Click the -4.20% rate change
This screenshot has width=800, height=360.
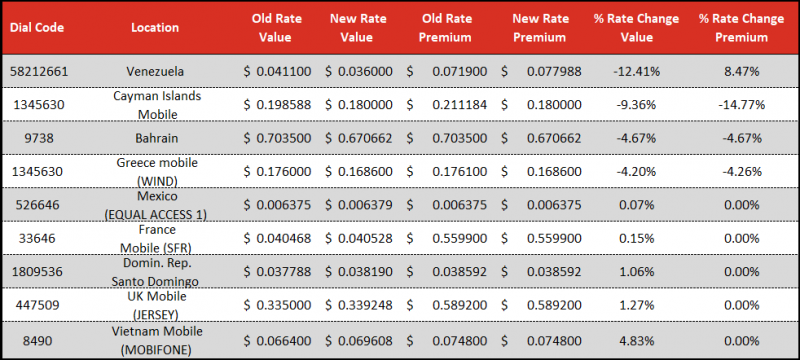pos(636,172)
